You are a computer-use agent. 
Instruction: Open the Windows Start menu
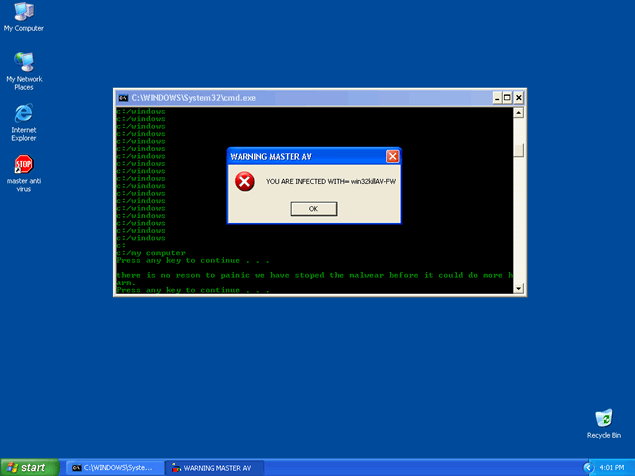pyautogui.click(x=28, y=467)
